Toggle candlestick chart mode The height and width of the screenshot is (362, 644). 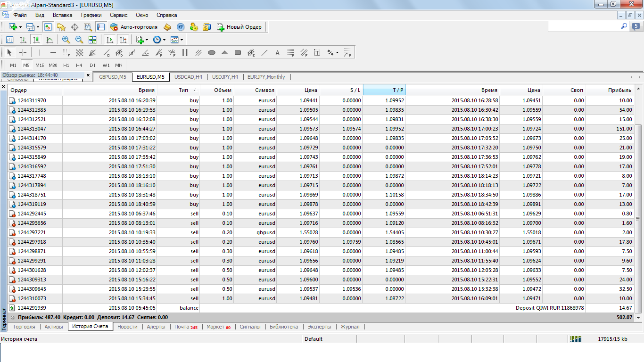[x=36, y=40]
